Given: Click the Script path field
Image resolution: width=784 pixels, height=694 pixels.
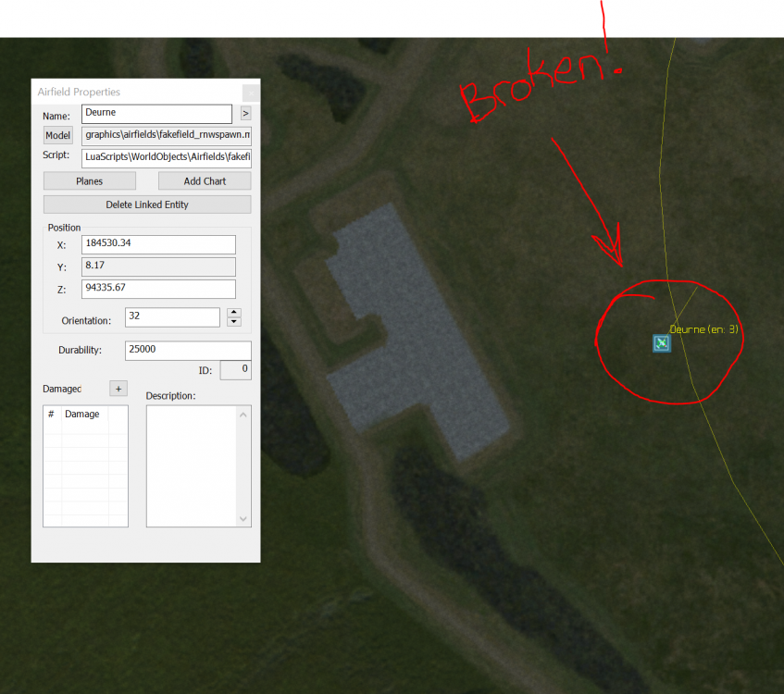Looking at the screenshot, I should pyautogui.click(x=167, y=157).
